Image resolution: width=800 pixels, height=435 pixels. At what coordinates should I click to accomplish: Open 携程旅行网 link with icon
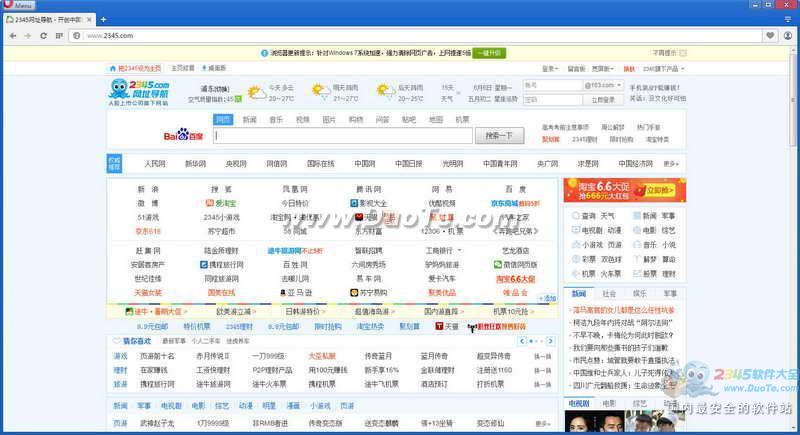point(221,265)
